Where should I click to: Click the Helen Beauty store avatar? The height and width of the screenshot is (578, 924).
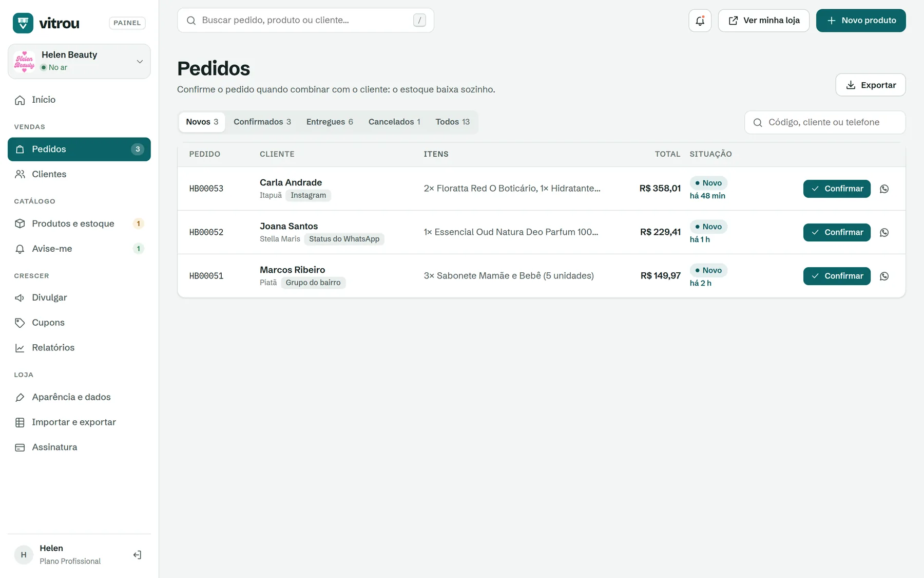click(24, 61)
